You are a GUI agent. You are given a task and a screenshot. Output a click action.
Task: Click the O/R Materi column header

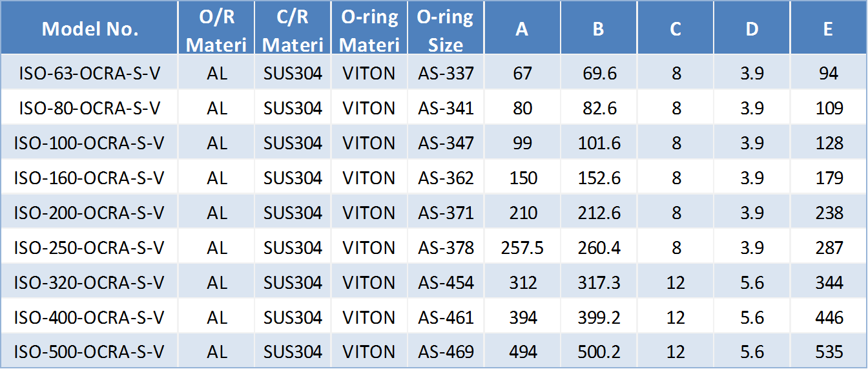pos(217,28)
